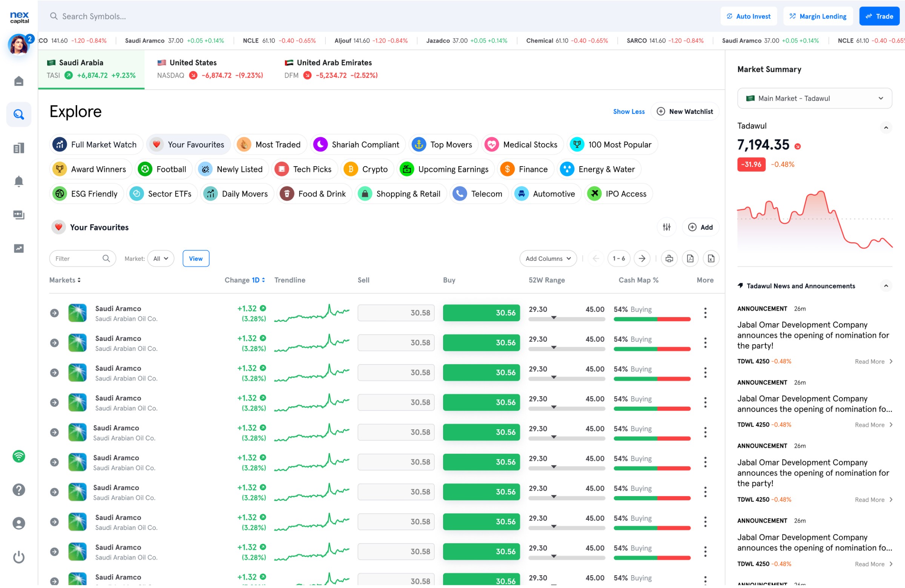Open Margin Lending
The image size is (905, 588).
click(818, 16)
